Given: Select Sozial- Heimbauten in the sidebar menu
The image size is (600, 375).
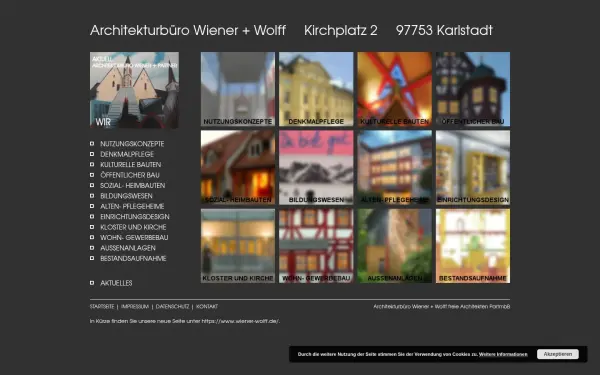Looking at the screenshot, I should (133, 186).
